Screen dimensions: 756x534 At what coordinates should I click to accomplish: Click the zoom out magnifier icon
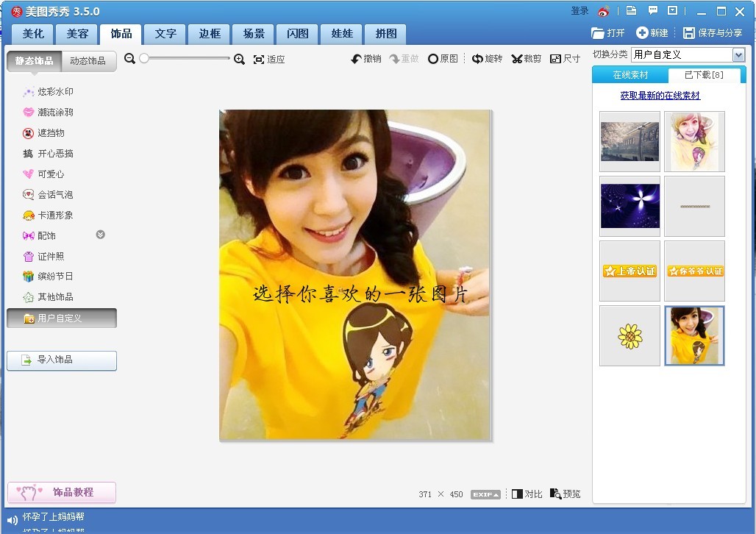[x=130, y=59]
